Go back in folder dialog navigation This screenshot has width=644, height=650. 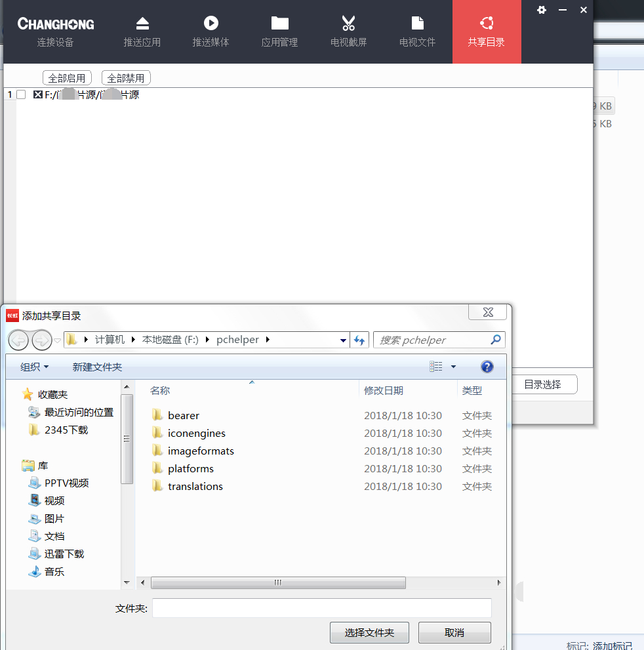(x=18, y=340)
